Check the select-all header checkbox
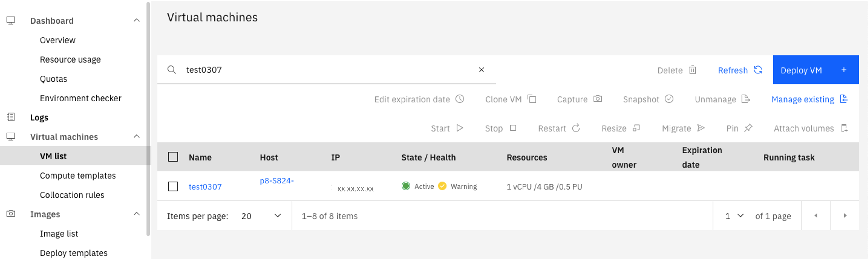This screenshot has width=868, height=259. 173,157
